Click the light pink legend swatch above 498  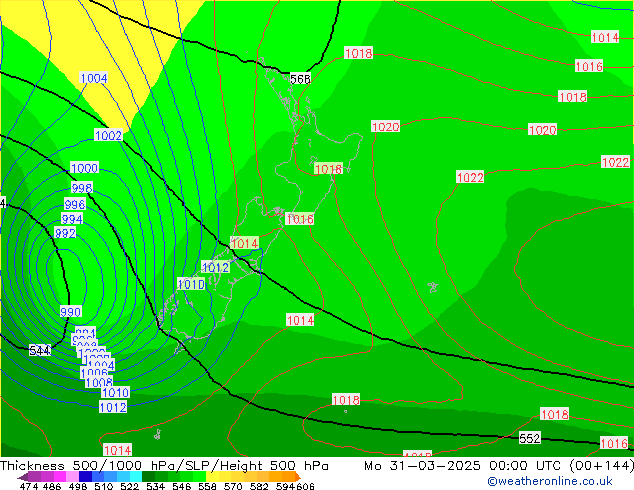pyautogui.click(x=72, y=476)
